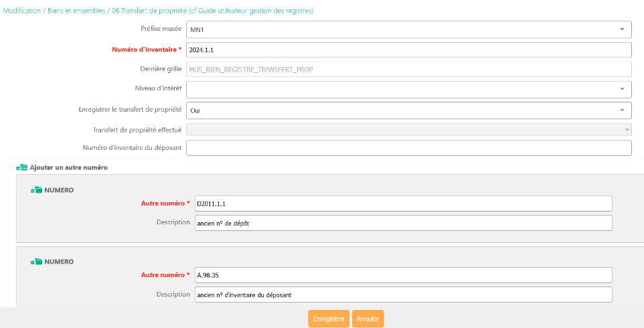The width and height of the screenshot is (644, 328).
Task: Click the first NUMERO section folder icon
Action: [36, 190]
